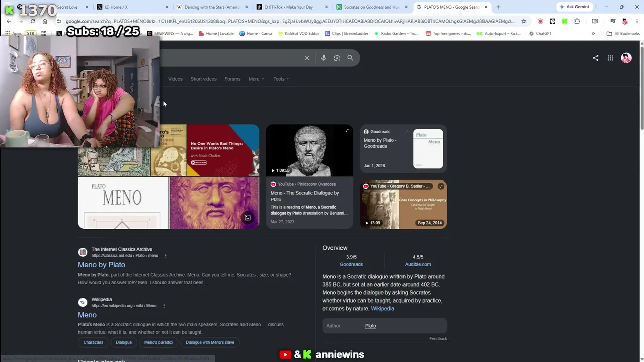Click the Meno's paradox chip
Image resolution: width=644 pixels, height=362 pixels.
click(158, 342)
